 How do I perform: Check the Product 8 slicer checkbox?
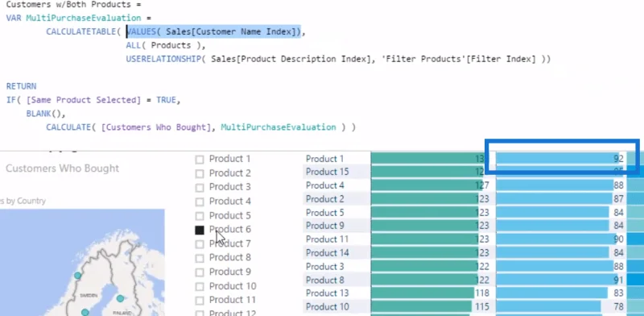199,258
